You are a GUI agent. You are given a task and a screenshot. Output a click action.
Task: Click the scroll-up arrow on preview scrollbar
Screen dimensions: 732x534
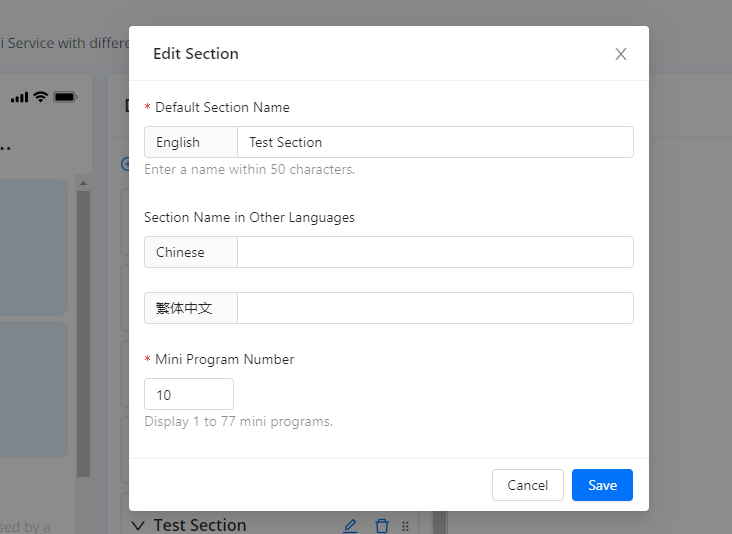[x=83, y=182]
